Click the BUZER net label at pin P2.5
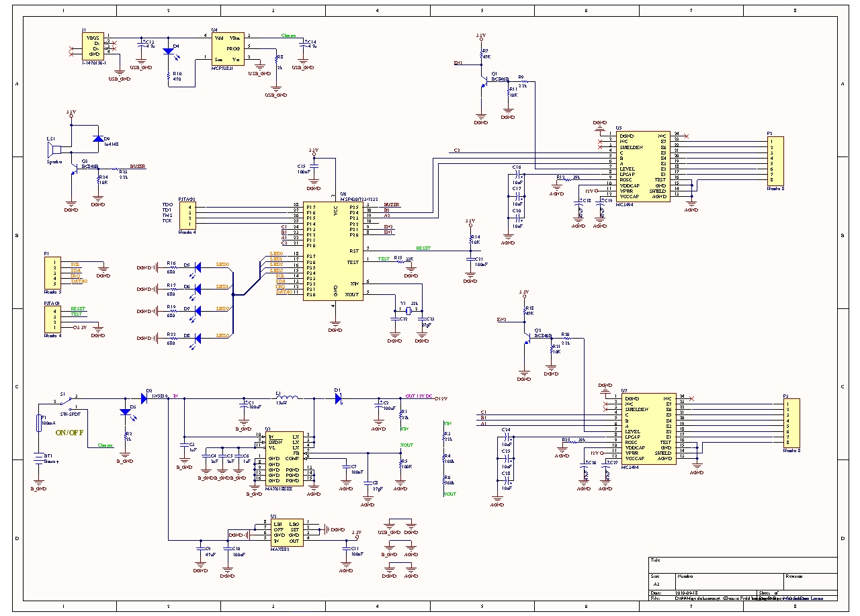Viewport: 860px width, 616px height. tap(392, 204)
